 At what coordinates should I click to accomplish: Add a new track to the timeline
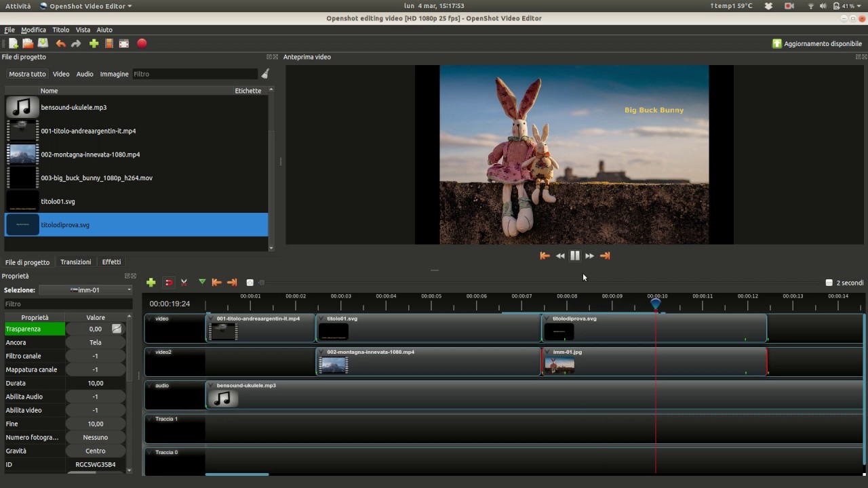pyautogui.click(x=151, y=283)
